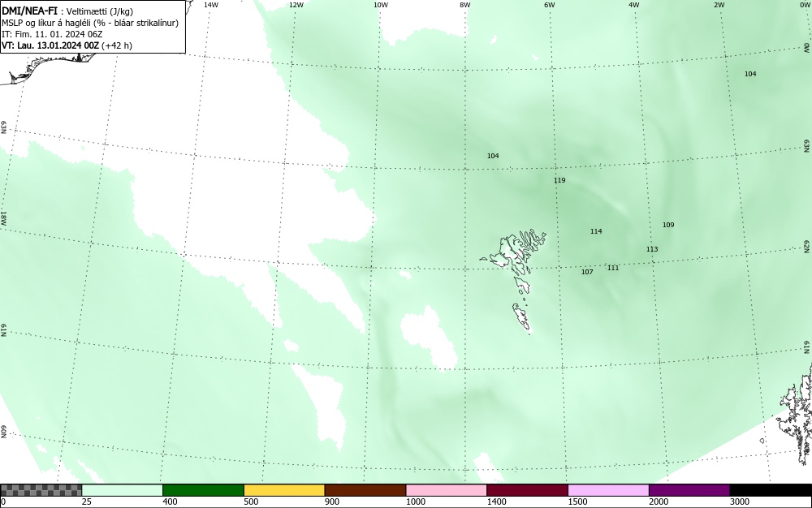The height and width of the screenshot is (508, 812).
Task: Click the legend tick label "1400"
Action: click(497, 502)
